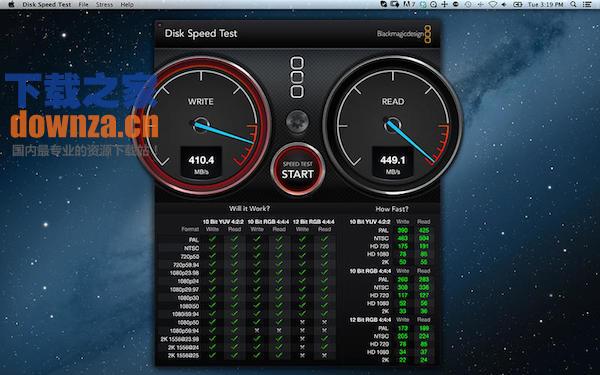This screenshot has height=375, width=600.
Task: Click the PAL row label in Will it Work
Action: 194,240
